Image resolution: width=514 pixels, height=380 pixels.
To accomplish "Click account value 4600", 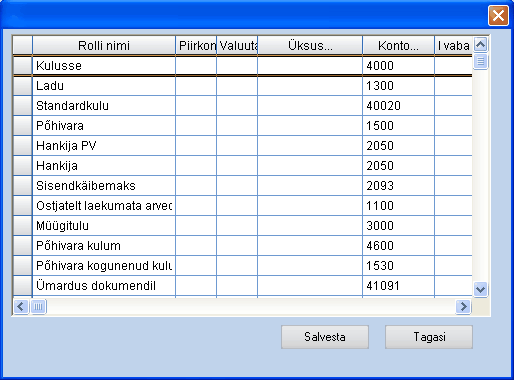I will [399, 246].
